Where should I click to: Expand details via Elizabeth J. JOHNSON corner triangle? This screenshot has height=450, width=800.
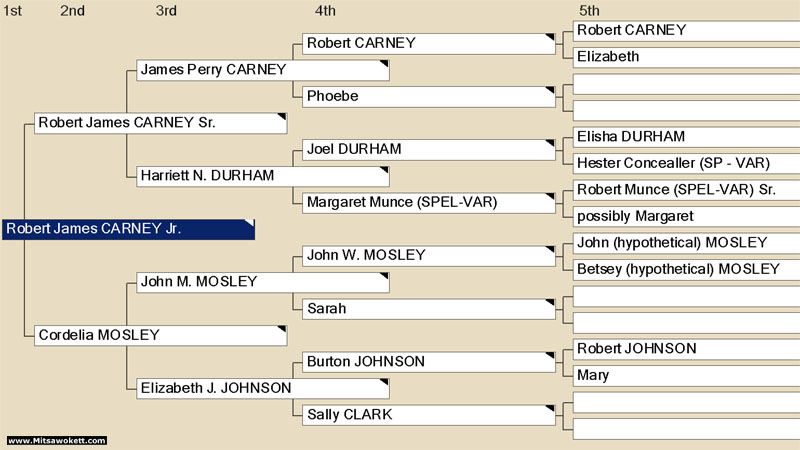tap(384, 382)
